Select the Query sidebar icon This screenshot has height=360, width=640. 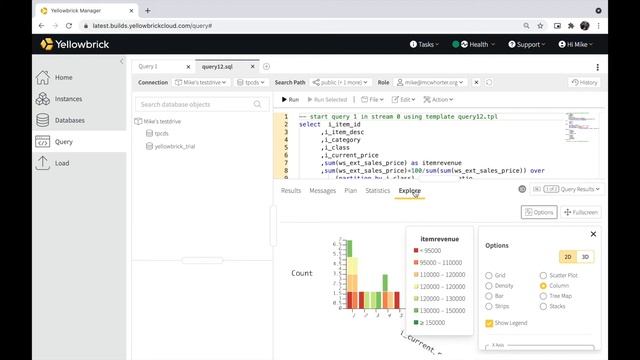[x=42, y=142]
